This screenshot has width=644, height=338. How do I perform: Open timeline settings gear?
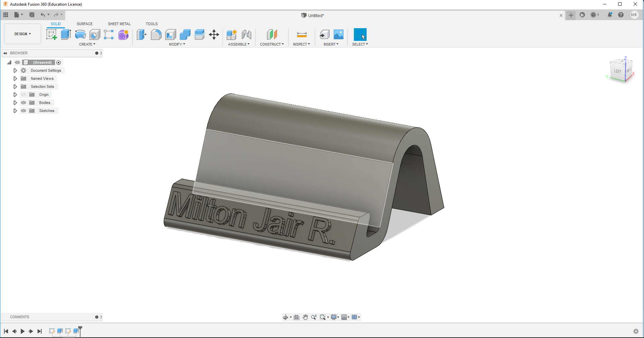(636, 331)
